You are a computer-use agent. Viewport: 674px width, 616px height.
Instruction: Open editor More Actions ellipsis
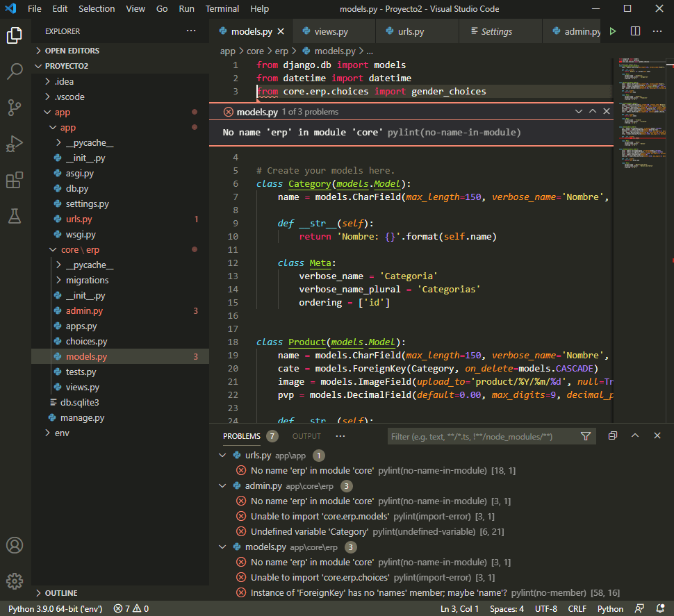pos(657,31)
